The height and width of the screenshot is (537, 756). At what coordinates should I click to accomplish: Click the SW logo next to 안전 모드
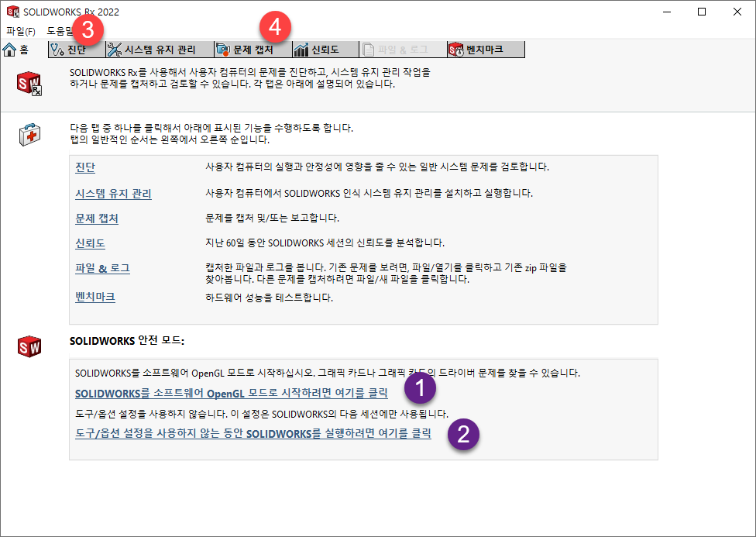pos(29,346)
